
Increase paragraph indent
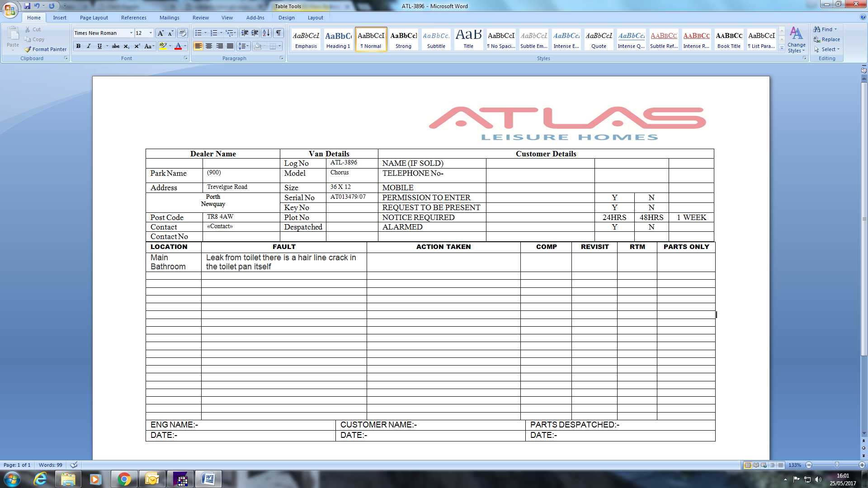point(255,33)
